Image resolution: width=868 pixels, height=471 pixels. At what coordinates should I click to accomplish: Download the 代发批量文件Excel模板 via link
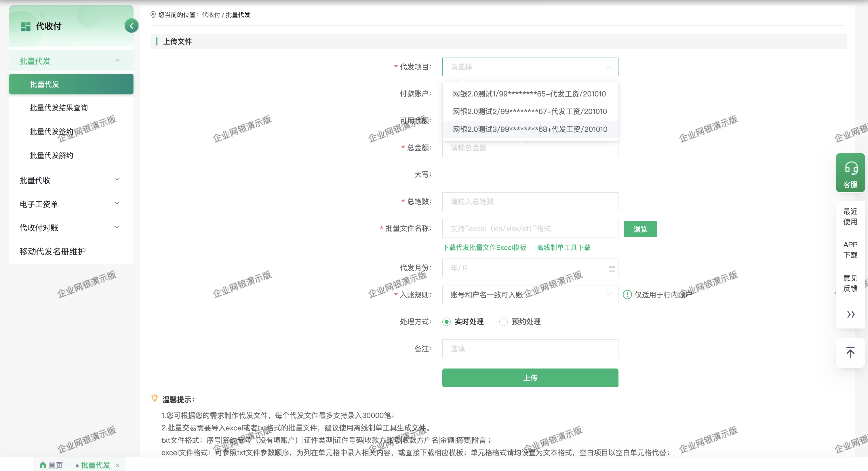click(485, 247)
